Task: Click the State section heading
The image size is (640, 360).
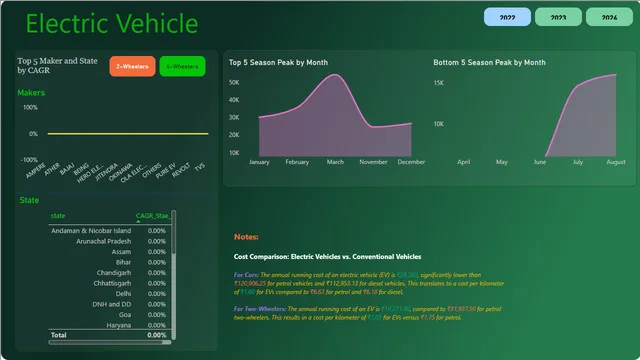Action: click(x=29, y=200)
